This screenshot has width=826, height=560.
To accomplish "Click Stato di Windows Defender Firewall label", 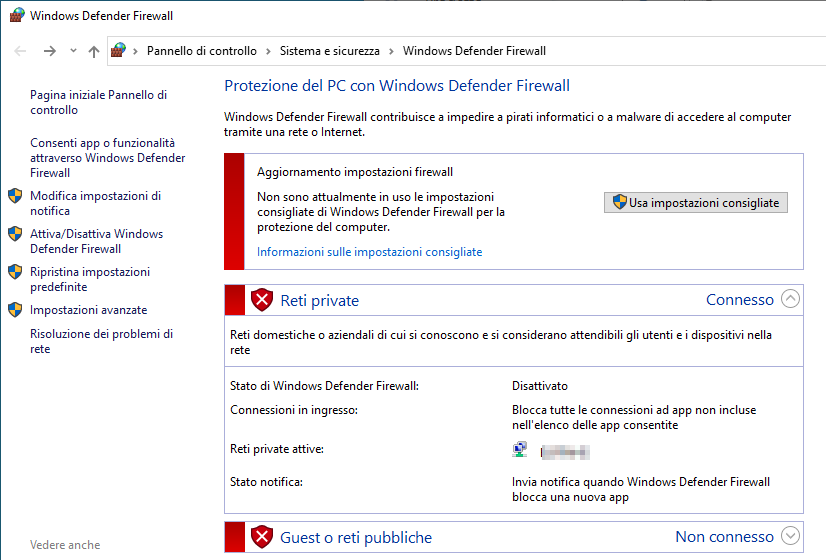I will [324, 386].
